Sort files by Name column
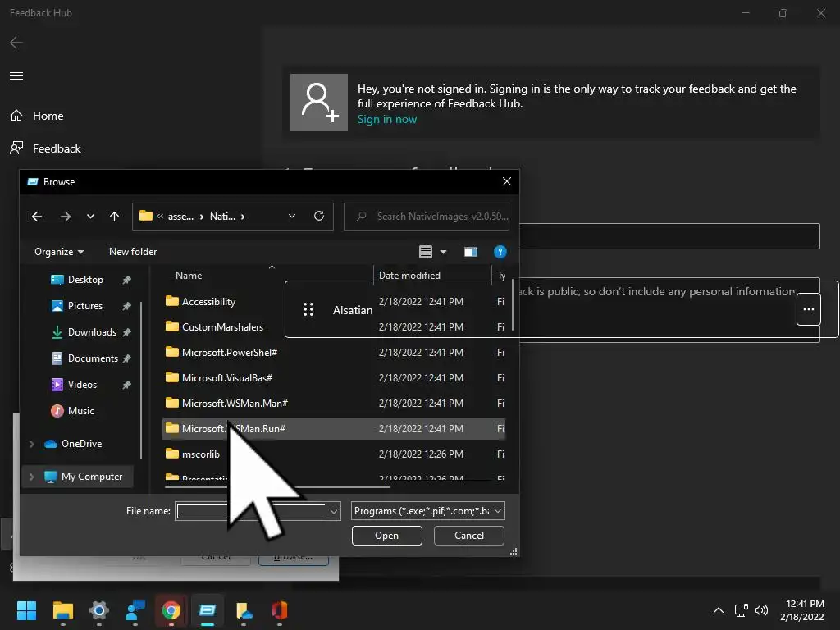The image size is (840, 630). pos(189,276)
